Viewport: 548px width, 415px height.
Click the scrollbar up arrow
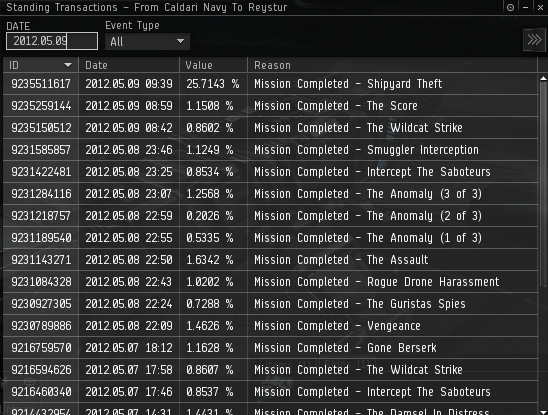click(543, 79)
